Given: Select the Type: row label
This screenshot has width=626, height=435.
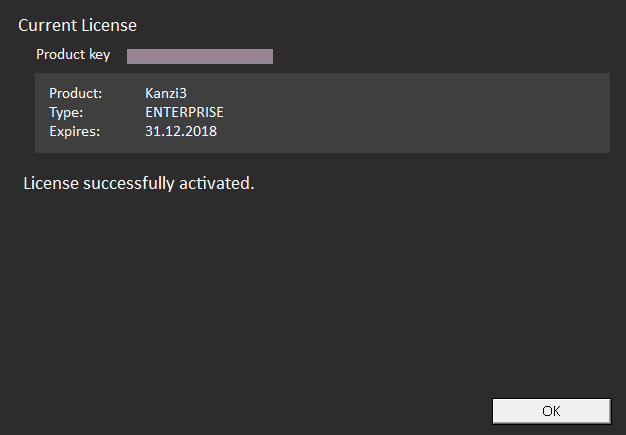Looking at the screenshot, I should [65, 112].
